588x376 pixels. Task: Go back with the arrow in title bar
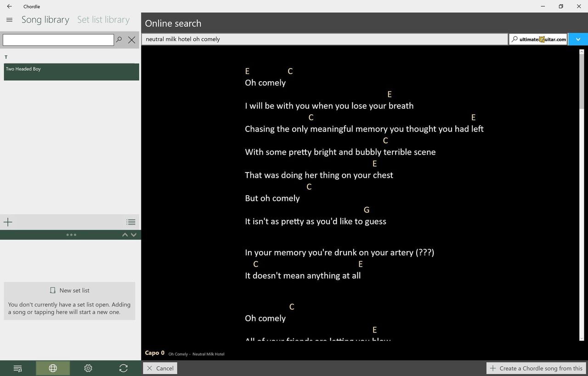[9, 6]
